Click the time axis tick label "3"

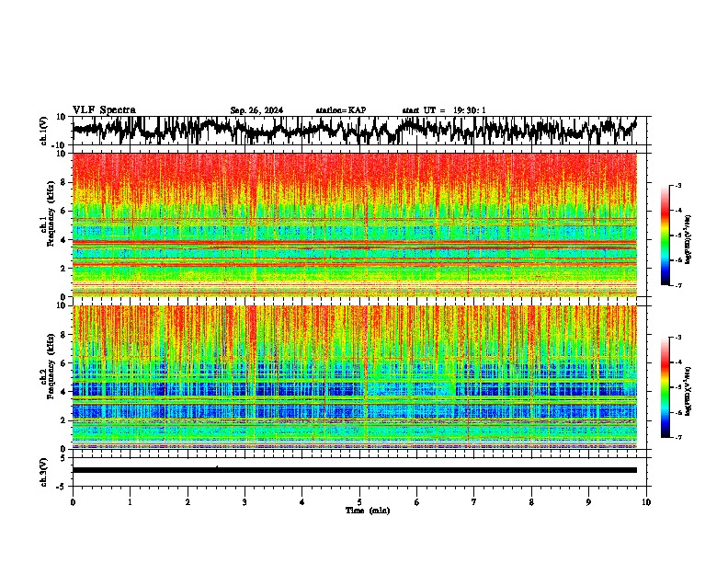(x=245, y=502)
